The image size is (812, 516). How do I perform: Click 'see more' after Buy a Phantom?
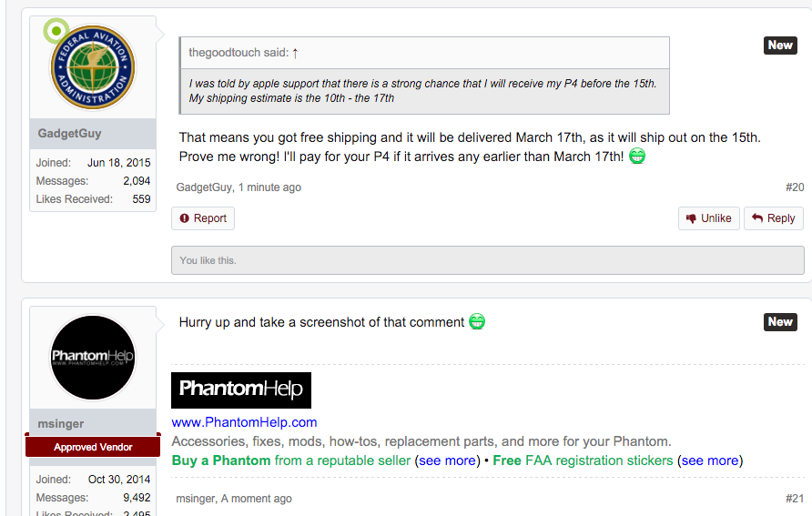(448, 460)
